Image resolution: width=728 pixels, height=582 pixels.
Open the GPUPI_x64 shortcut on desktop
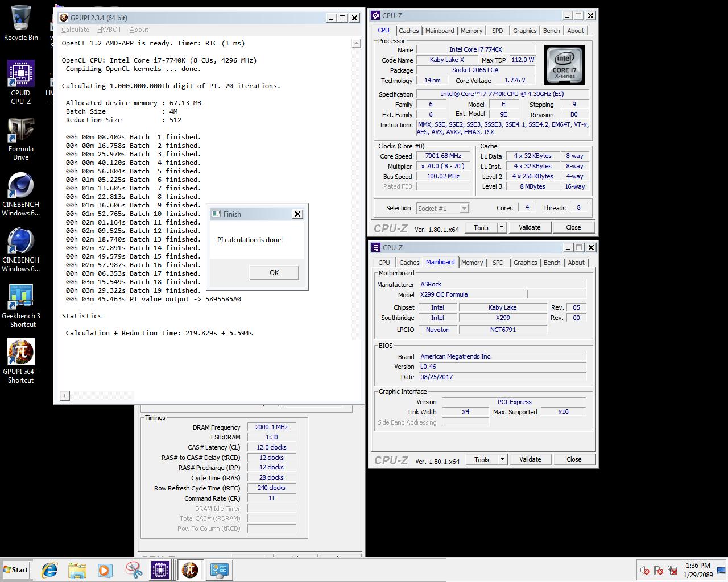21,361
